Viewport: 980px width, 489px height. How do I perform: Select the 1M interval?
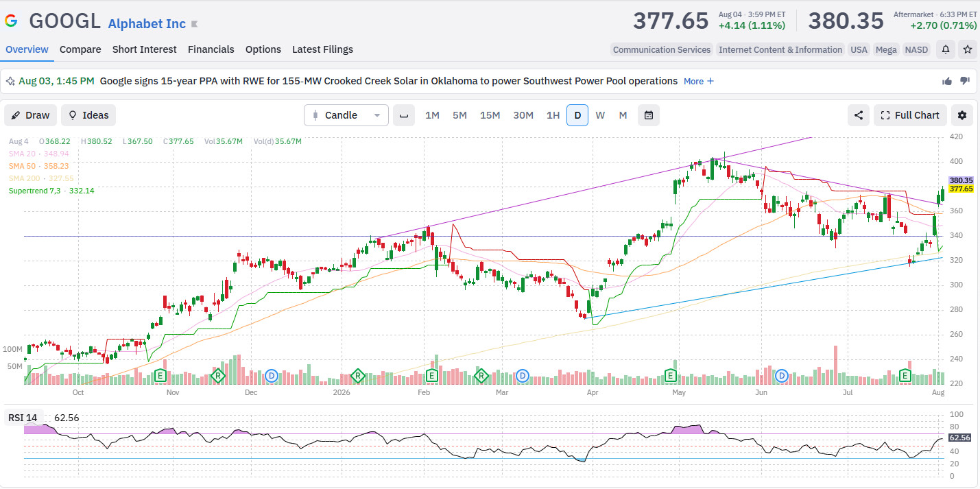pyautogui.click(x=432, y=115)
